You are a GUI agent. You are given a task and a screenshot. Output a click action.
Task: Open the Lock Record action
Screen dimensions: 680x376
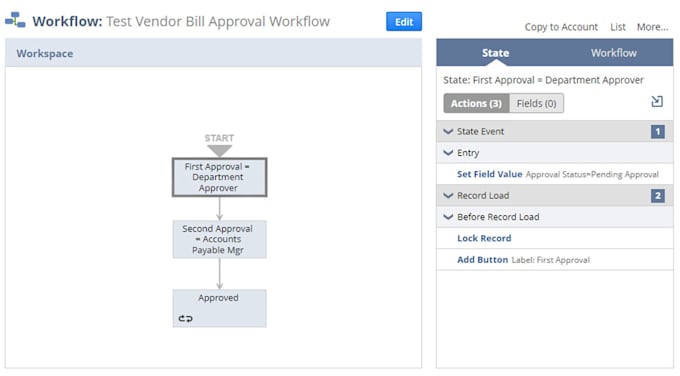click(x=484, y=238)
